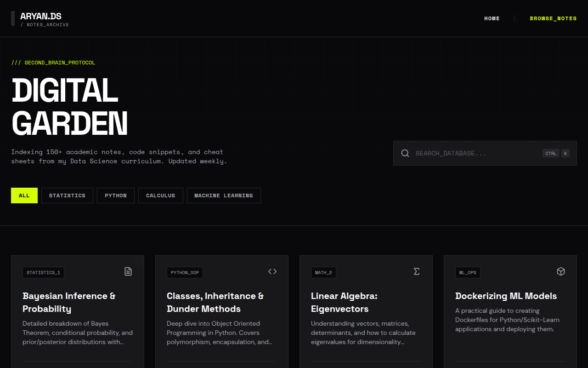Click the sigma icon on Linear Algebra card

point(417,271)
